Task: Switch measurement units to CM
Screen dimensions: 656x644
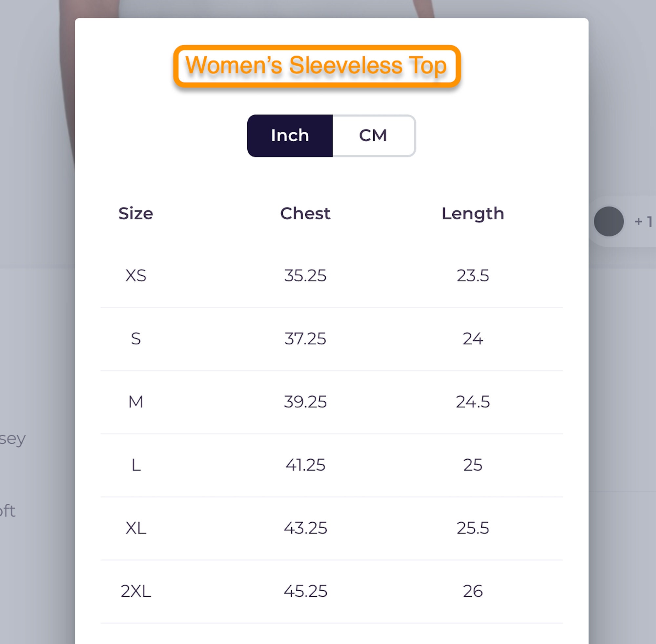Action: (374, 136)
